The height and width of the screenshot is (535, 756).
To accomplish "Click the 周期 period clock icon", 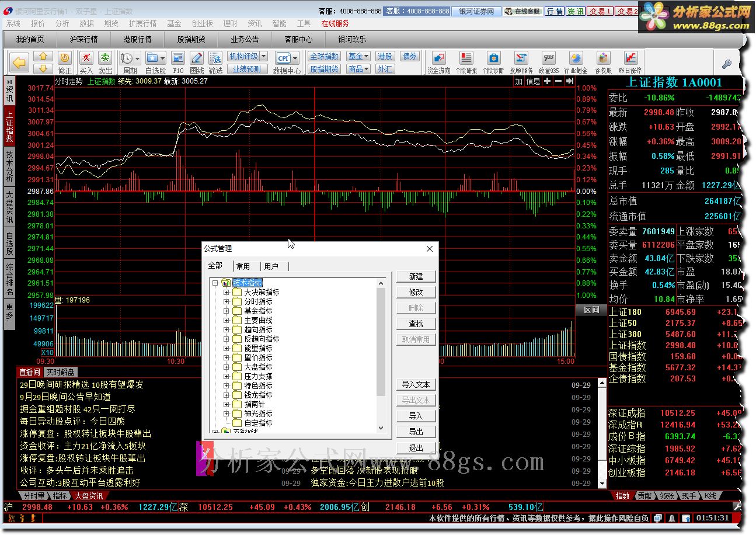I will coord(126,58).
